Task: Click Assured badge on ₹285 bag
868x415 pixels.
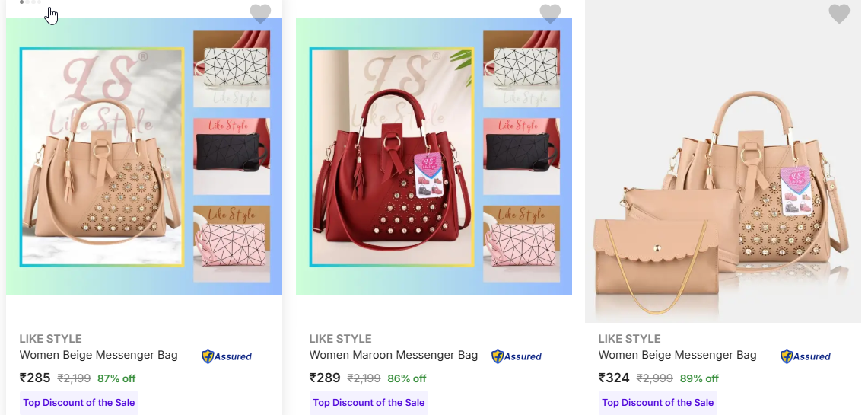Action: 227,356
